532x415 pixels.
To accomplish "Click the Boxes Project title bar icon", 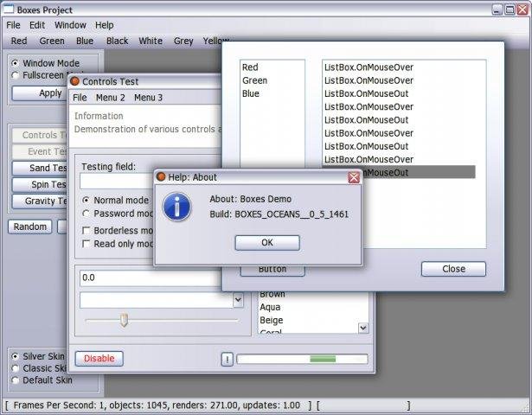I will coord(8,10).
